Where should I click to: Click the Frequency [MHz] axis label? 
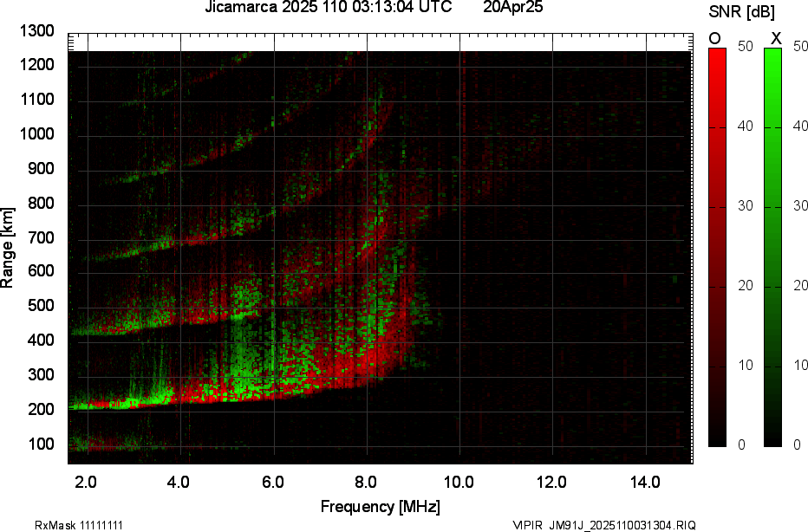pyautogui.click(x=381, y=507)
